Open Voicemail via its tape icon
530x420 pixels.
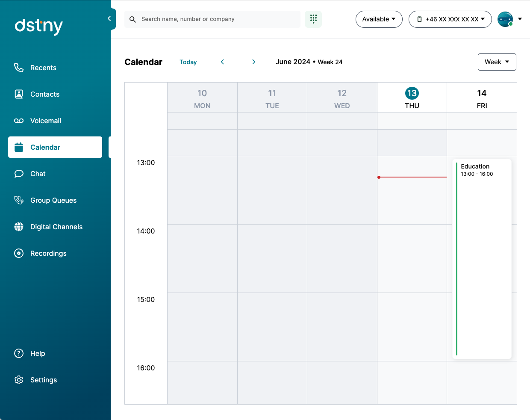click(x=19, y=121)
